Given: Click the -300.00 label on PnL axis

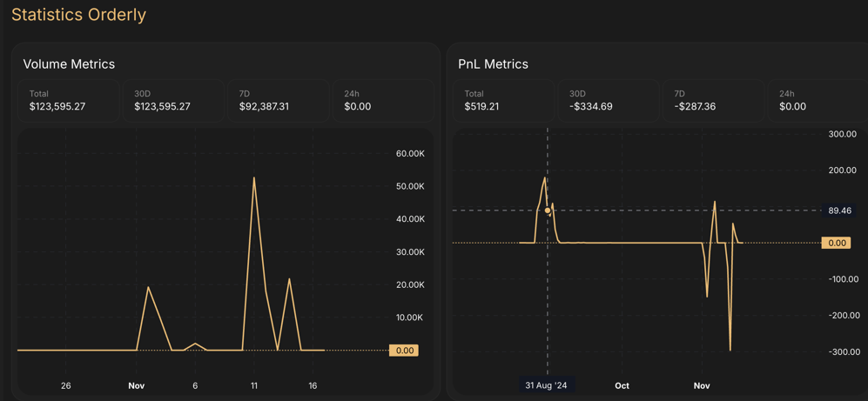Looking at the screenshot, I should point(842,352).
